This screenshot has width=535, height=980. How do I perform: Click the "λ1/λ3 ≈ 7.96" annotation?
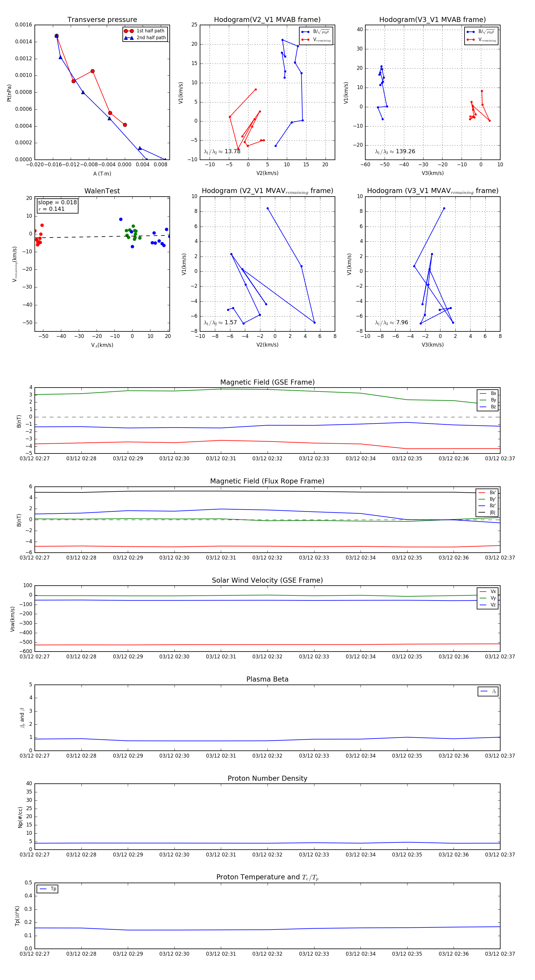click(391, 323)
